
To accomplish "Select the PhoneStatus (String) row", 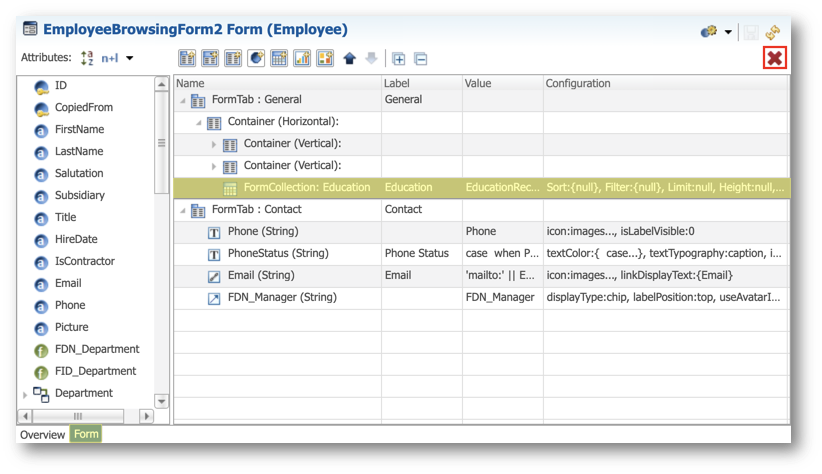I will (x=481, y=254).
